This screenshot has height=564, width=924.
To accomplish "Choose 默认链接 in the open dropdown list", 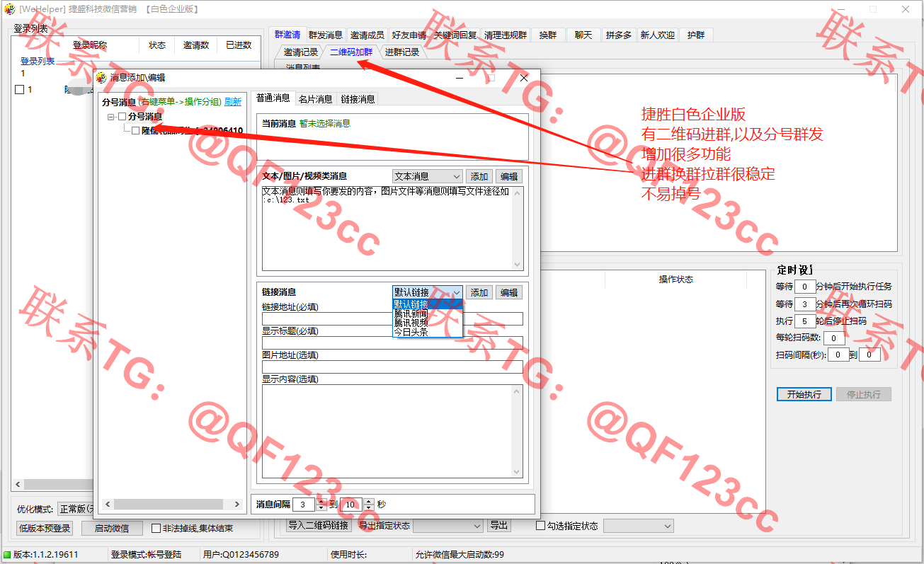I will [x=427, y=304].
